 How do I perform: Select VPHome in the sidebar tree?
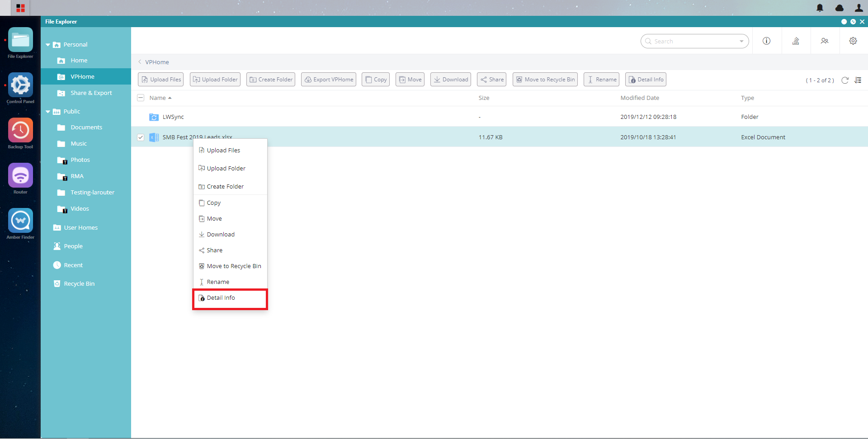pos(86,76)
